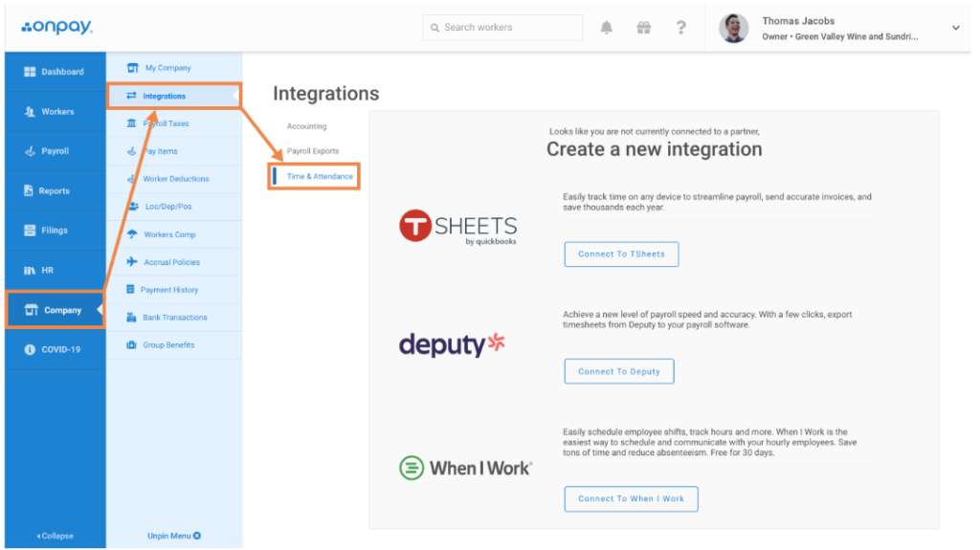
Task: Open the help question mark icon
Action: tap(680, 28)
